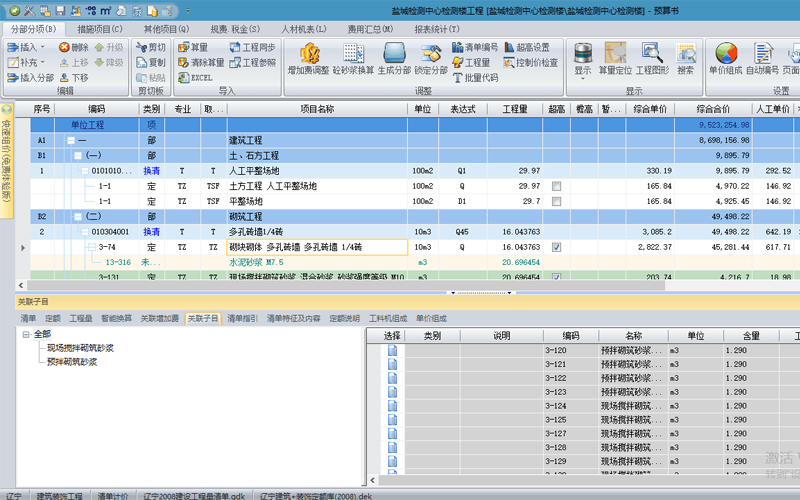This screenshot has width=800, height=500.
Task: Open 工程图形 project graphics
Action: click(x=652, y=59)
